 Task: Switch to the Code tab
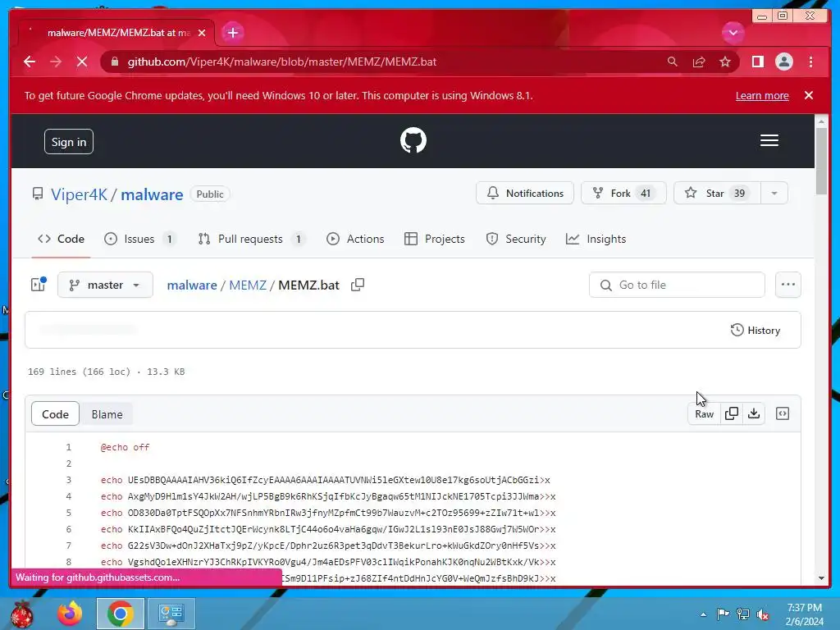[61, 239]
